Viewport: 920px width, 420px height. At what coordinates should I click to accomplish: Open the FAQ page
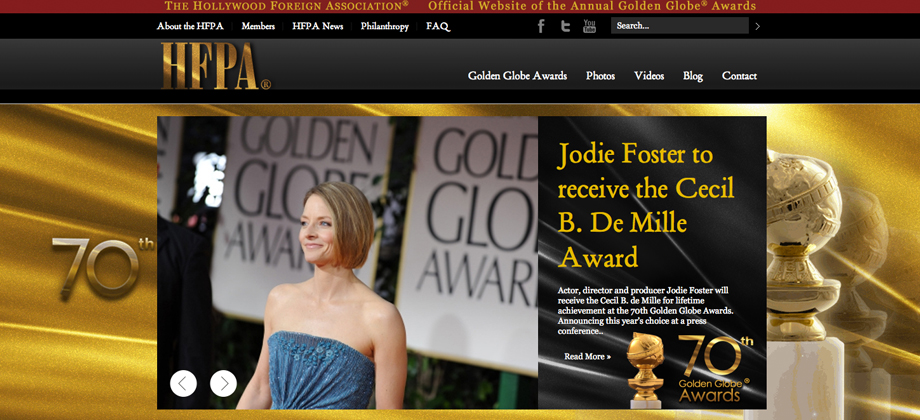click(x=438, y=26)
